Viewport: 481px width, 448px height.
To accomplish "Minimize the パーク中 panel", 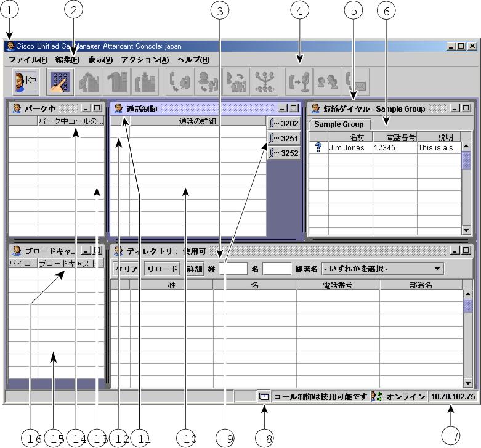I will point(86,108).
